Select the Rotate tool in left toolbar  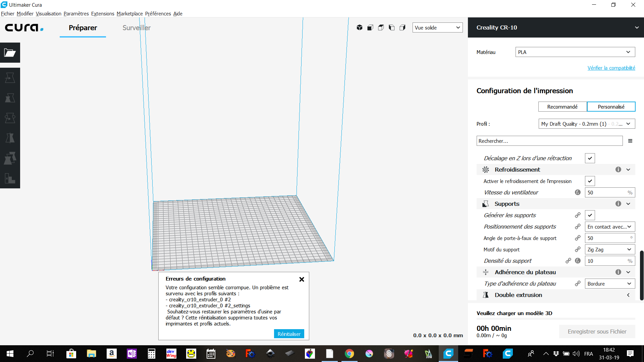click(x=10, y=118)
